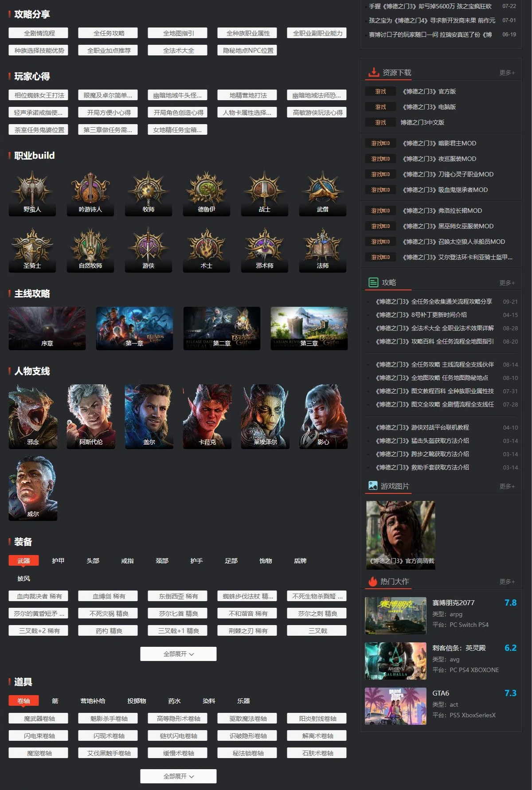Screen dimensions: 532x790
Task: Choose the 德鲁伊 class build icon
Action: [x=207, y=193]
